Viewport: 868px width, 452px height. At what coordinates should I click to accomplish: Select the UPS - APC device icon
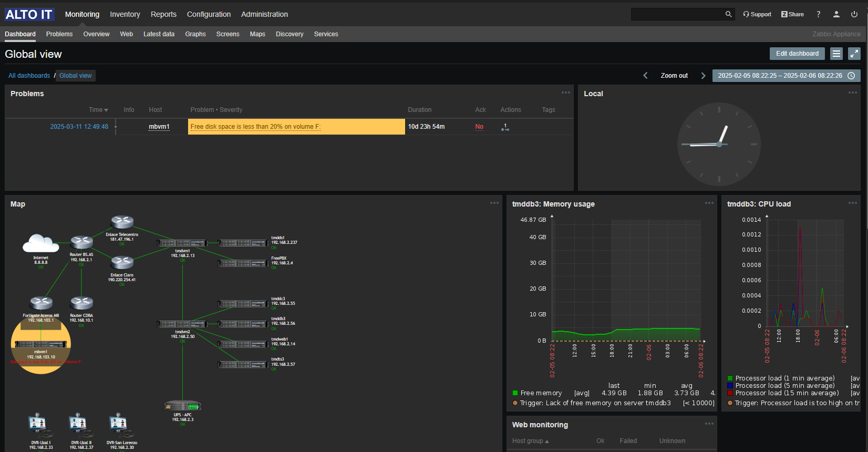[183, 406]
